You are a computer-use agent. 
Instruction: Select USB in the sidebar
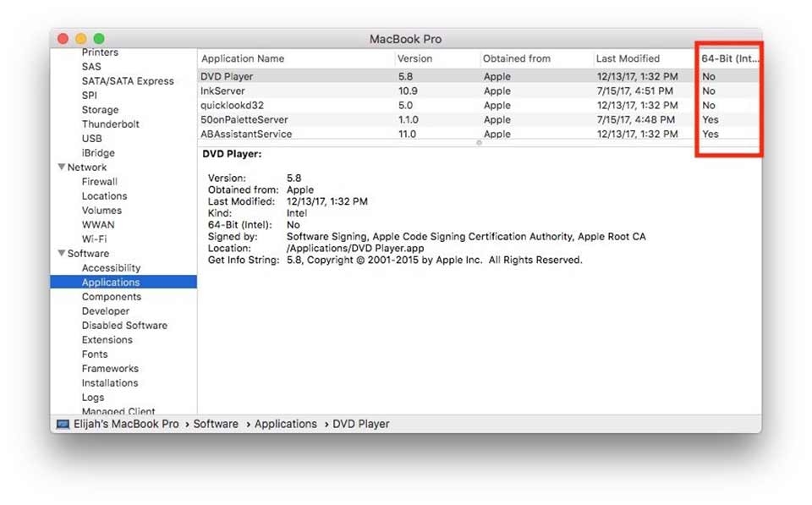(x=91, y=138)
